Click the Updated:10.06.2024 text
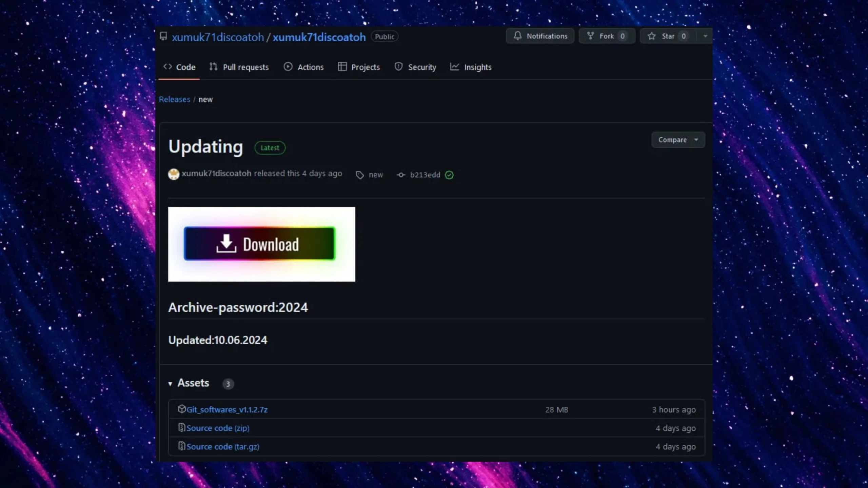This screenshot has height=488, width=868. pos(218,340)
